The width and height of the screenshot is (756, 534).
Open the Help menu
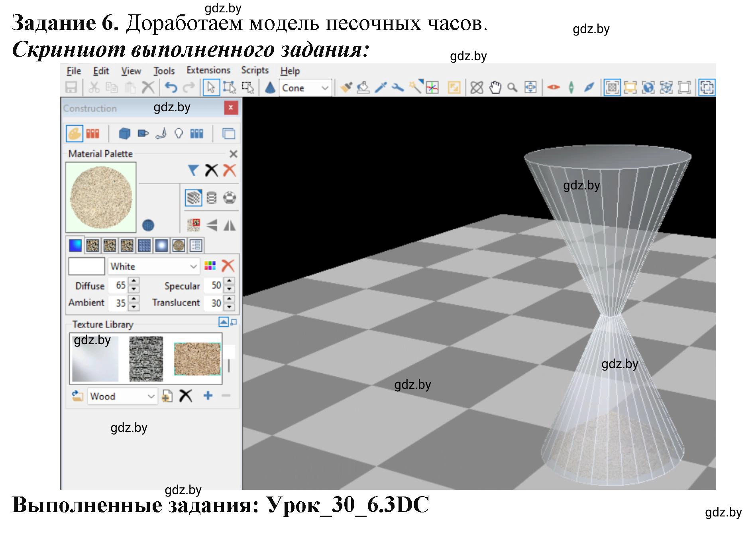tap(290, 71)
